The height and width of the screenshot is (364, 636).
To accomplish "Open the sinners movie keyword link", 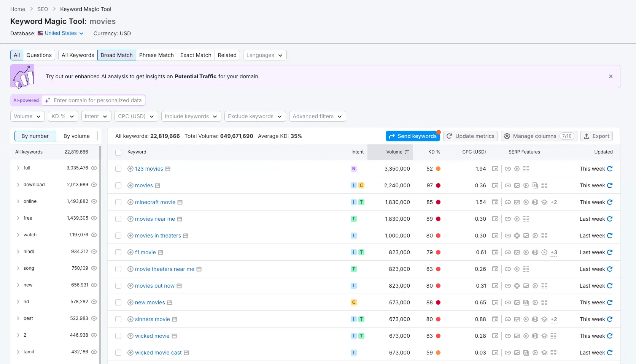I will (152, 319).
